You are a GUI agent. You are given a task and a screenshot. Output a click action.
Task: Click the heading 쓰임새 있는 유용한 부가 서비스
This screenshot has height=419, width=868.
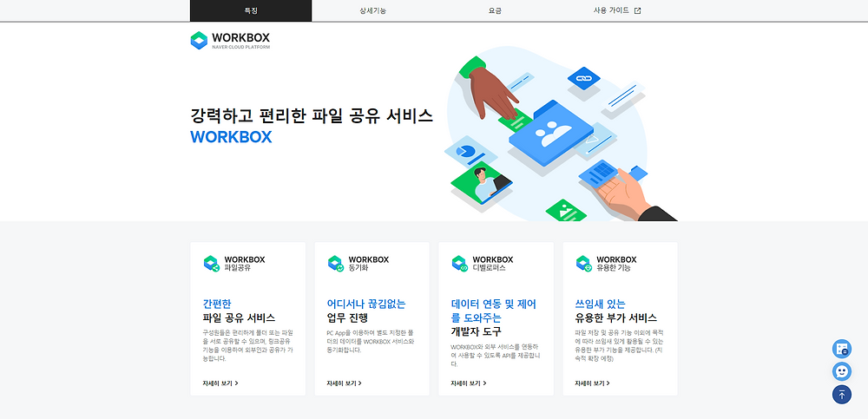[615, 311]
